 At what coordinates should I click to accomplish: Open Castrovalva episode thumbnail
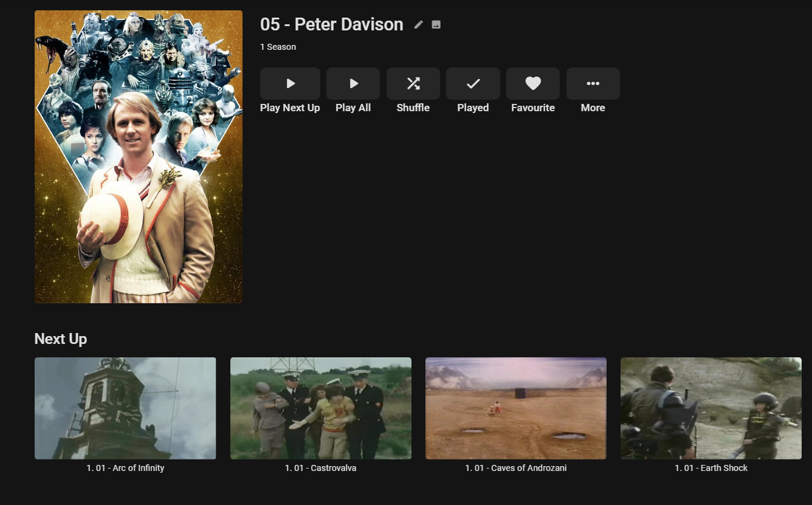point(321,408)
